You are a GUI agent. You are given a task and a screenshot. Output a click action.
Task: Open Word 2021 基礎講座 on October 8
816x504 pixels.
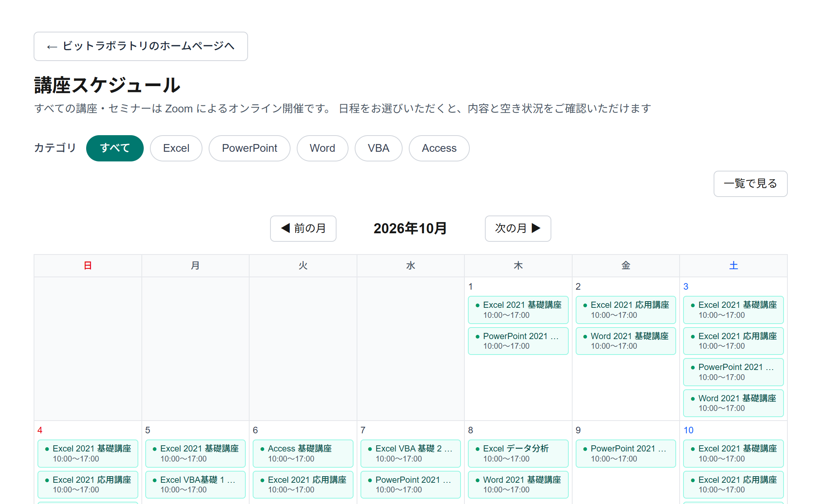(x=518, y=485)
